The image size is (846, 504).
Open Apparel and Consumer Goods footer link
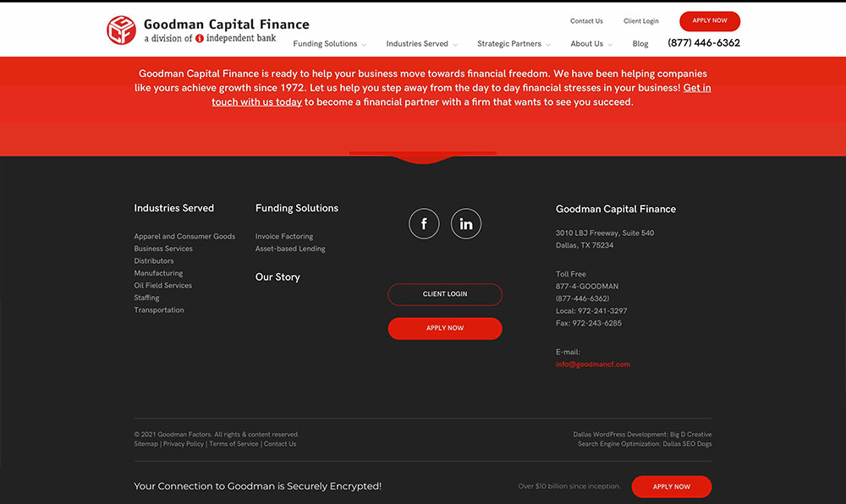(184, 236)
